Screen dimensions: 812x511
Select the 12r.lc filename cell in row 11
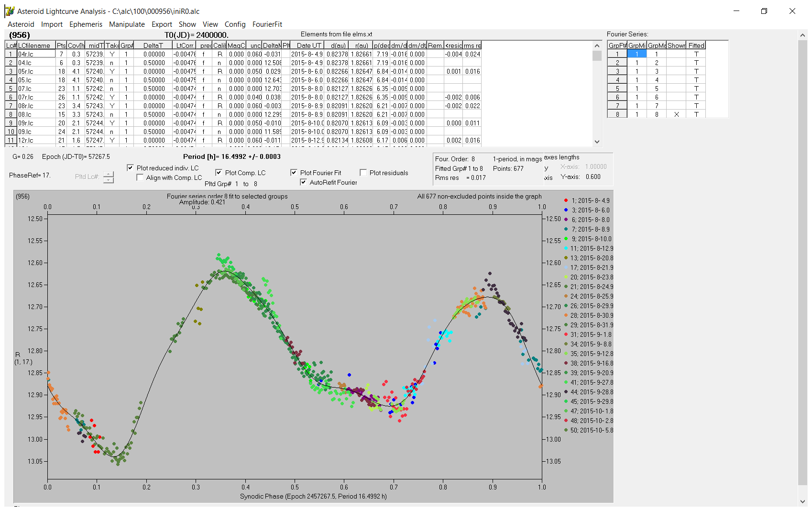36,140
